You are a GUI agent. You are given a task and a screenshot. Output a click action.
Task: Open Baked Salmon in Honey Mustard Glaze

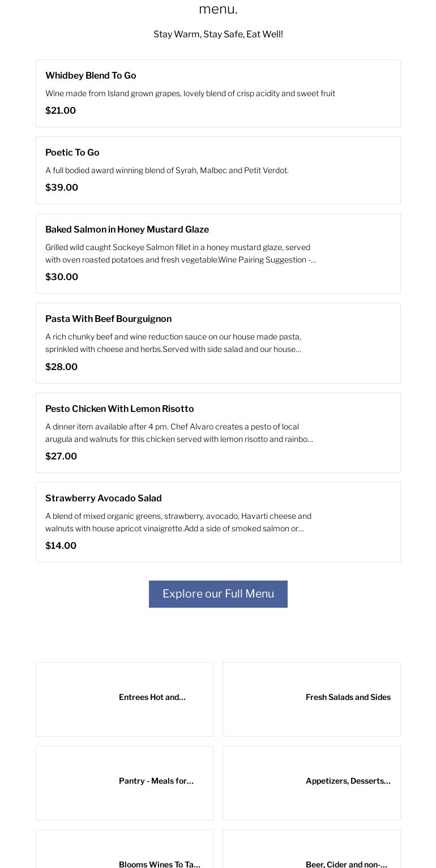[127, 230]
